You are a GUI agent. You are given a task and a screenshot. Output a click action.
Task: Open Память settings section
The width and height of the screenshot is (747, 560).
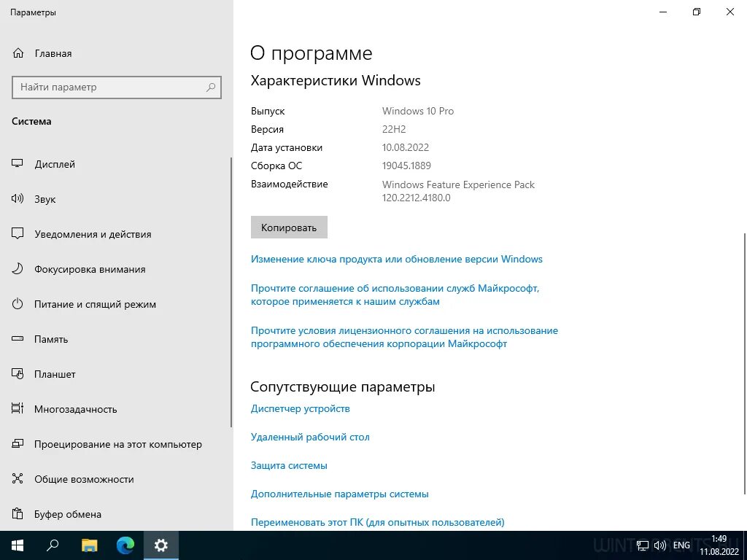coord(51,339)
